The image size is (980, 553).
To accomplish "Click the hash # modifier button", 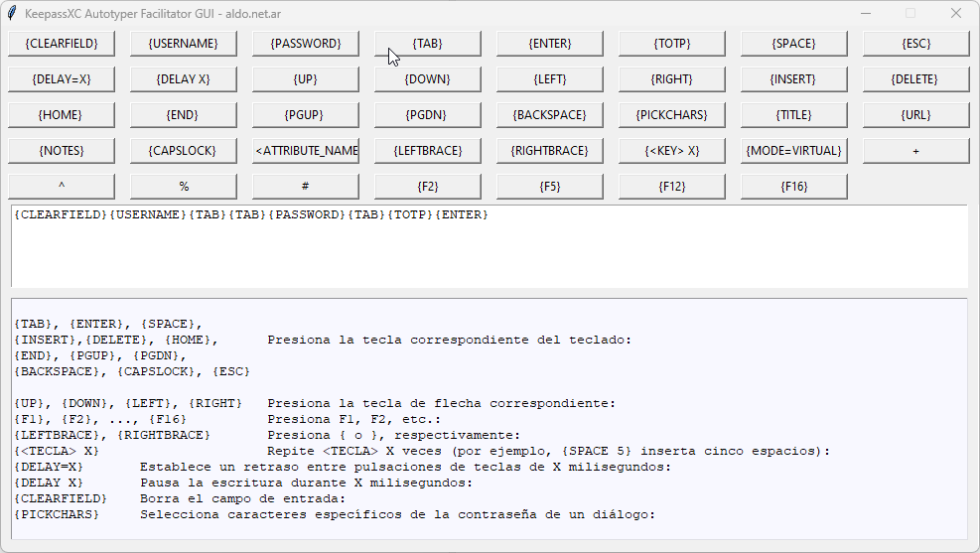I will click(306, 187).
